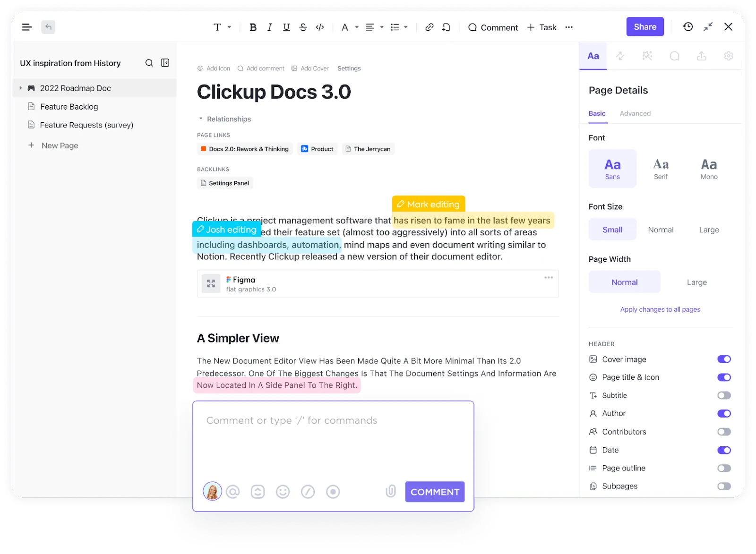Collapse the Relationships section
The width and height of the screenshot is (756, 554).
coord(201,119)
